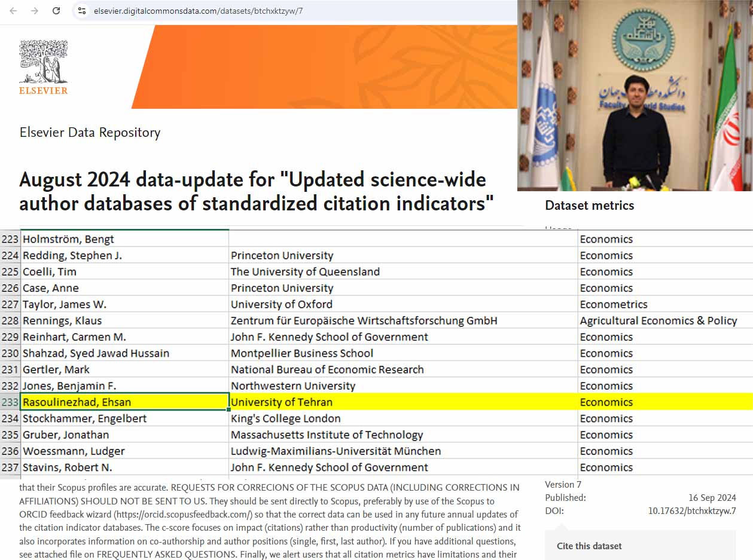Click the August 2024 data-update dataset title
This screenshot has height=560, width=753.
click(257, 191)
